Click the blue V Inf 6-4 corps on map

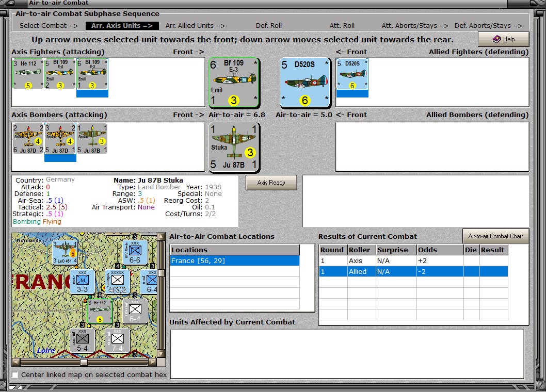coord(149,281)
